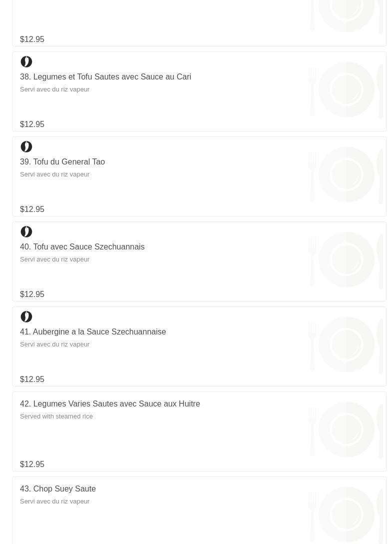Image resolution: width=392 pixels, height=544 pixels.
Task: Click spicy pepper icon on item 40
Action: click(26, 232)
